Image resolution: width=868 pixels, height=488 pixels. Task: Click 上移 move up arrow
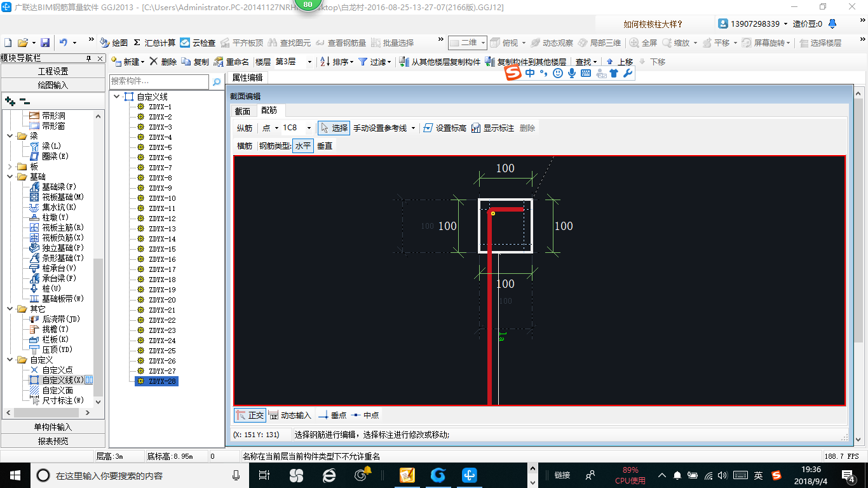(620, 62)
